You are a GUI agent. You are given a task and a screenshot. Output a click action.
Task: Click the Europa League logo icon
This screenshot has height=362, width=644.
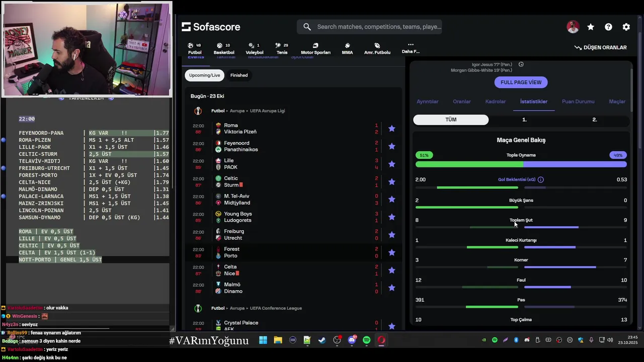[198, 111]
